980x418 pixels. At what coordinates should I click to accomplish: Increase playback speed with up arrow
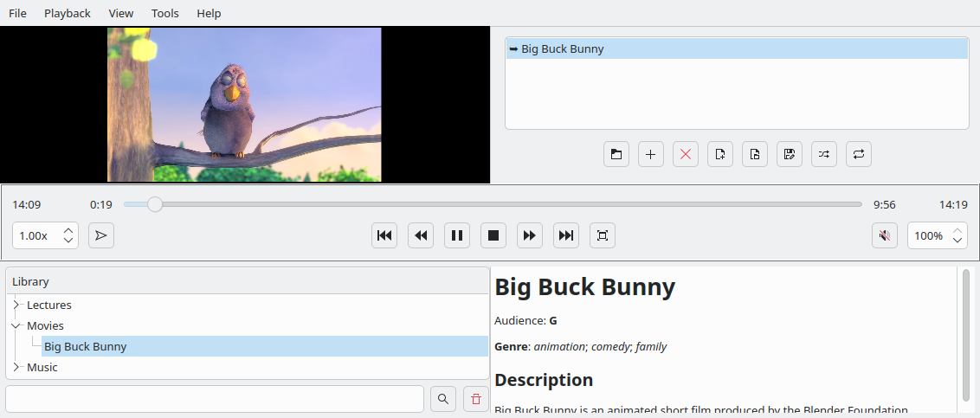(x=68, y=230)
